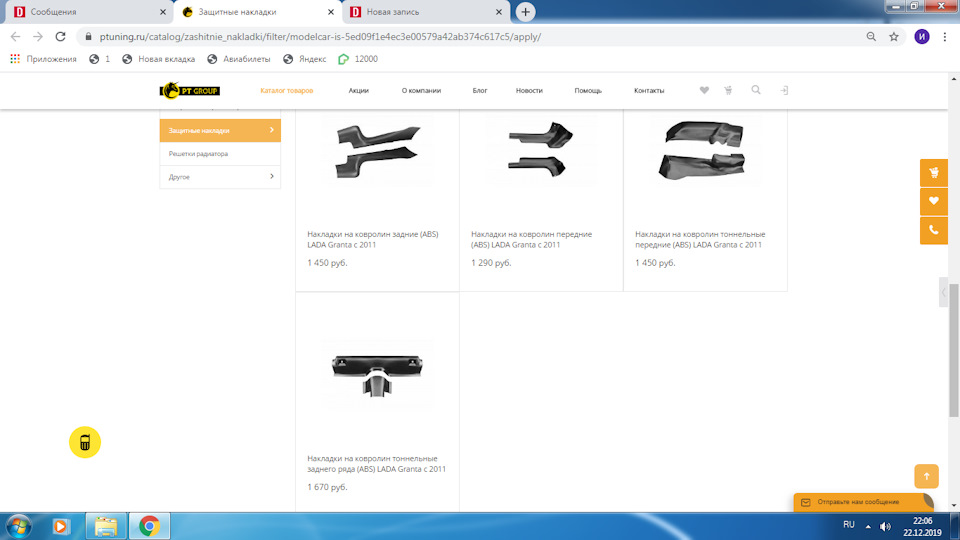Open Windows Start button
960x540 pixels.
18,527
